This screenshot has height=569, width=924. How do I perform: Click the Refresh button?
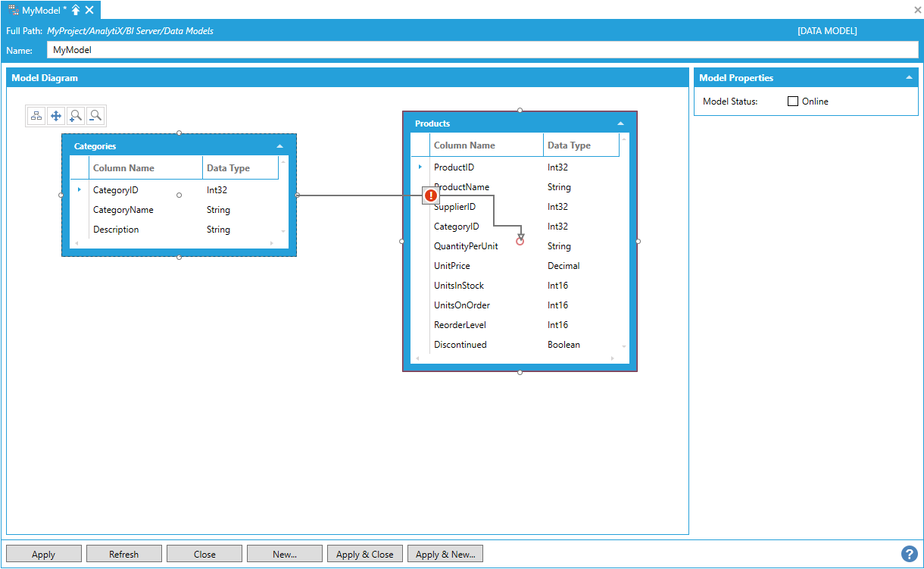pos(123,554)
